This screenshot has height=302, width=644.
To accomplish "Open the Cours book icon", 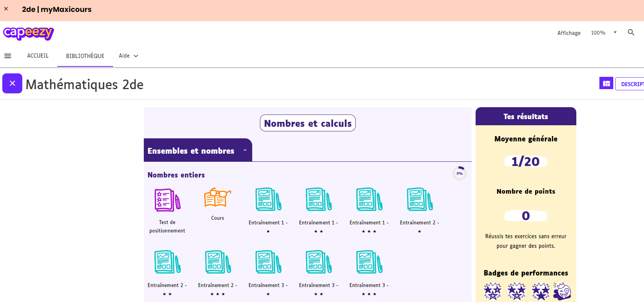I will (x=217, y=197).
